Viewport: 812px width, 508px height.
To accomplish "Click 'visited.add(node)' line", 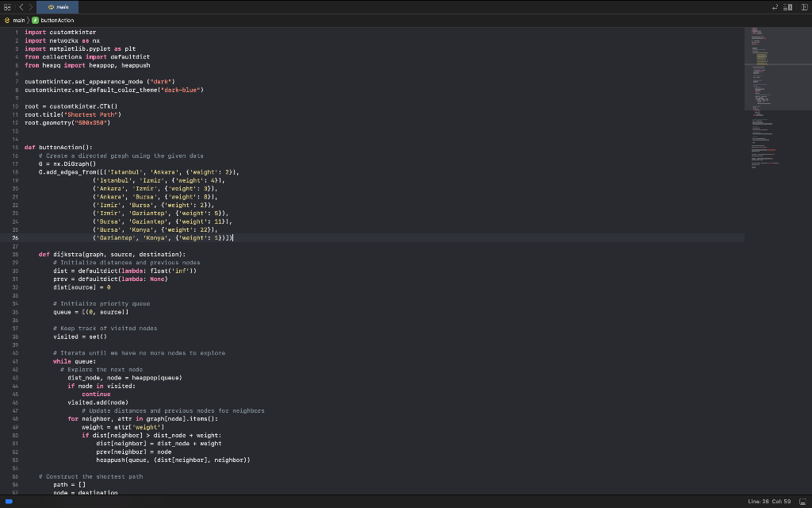I will tap(98, 402).
